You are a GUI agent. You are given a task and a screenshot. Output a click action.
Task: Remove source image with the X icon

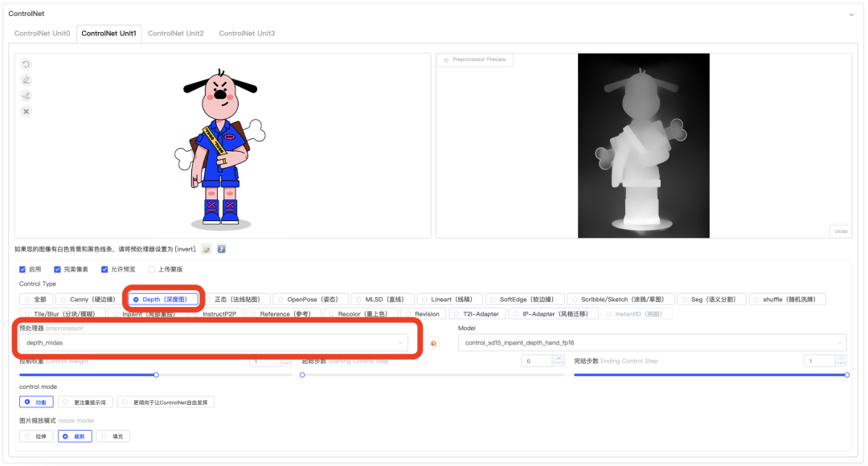coord(26,112)
